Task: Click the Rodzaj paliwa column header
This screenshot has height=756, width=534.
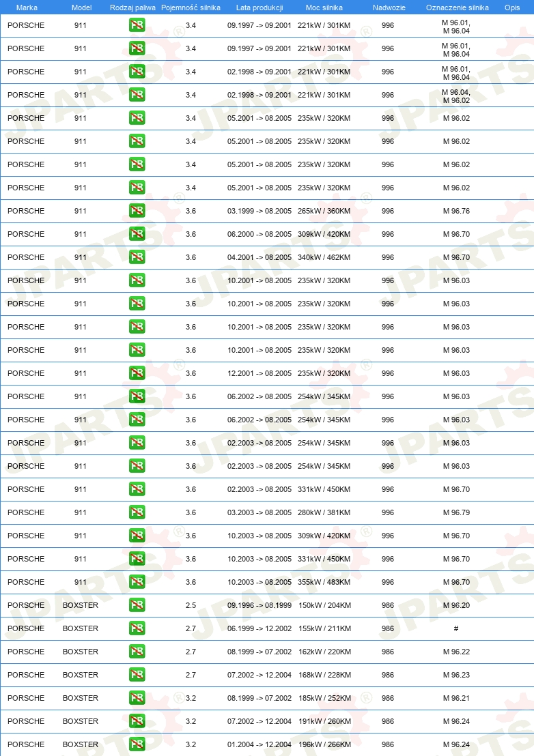Action: 132,8
